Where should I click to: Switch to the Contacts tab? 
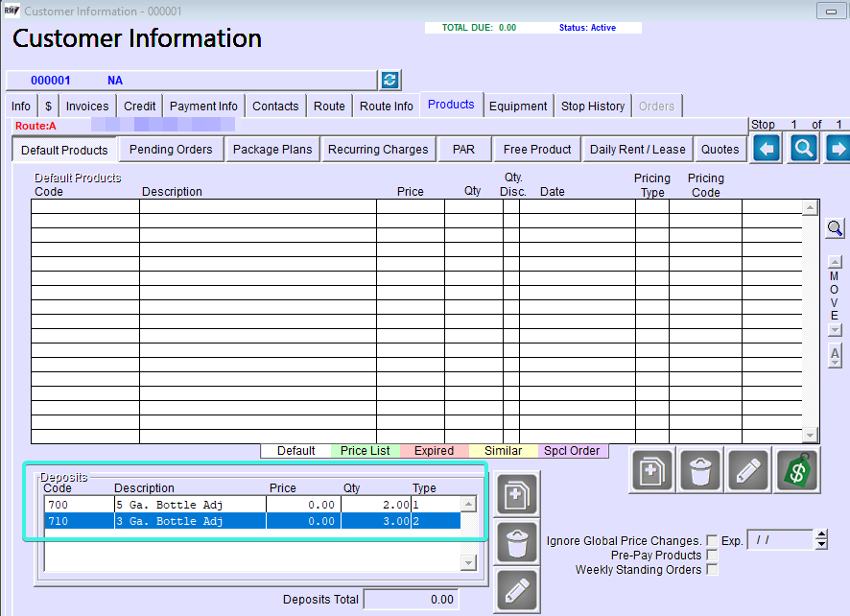coord(275,107)
